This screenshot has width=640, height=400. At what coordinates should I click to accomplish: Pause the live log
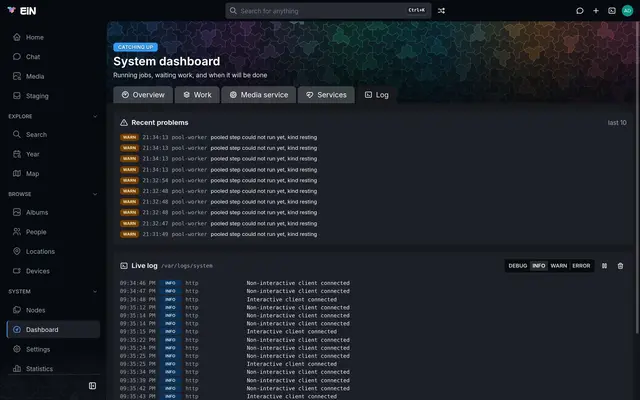604,266
